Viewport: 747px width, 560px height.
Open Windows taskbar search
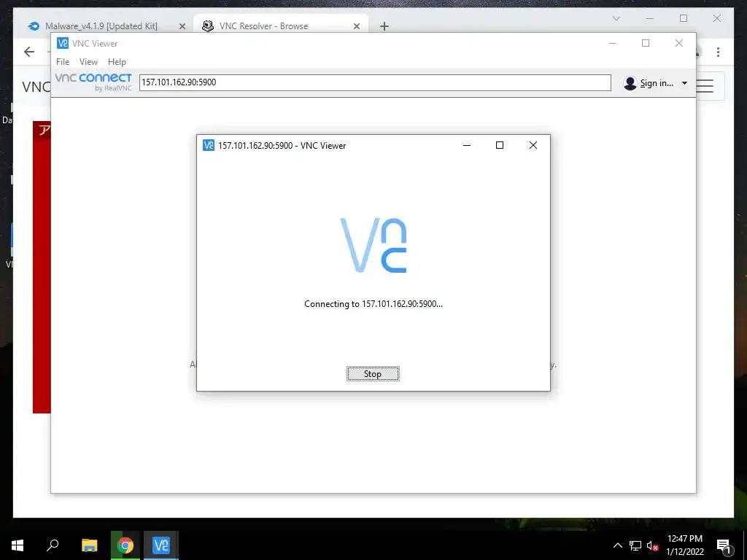[x=53, y=545]
